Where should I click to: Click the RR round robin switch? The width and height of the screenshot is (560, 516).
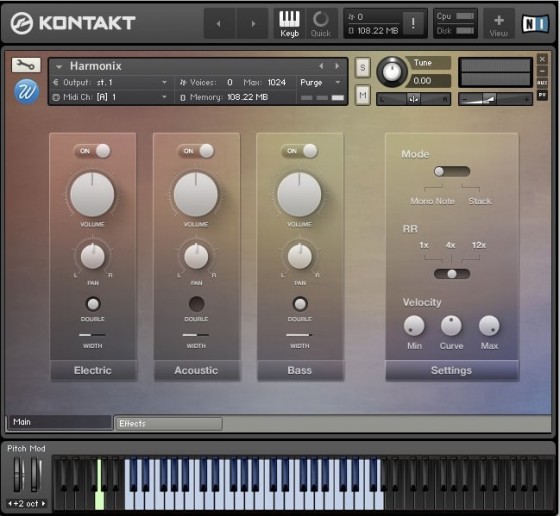452,274
